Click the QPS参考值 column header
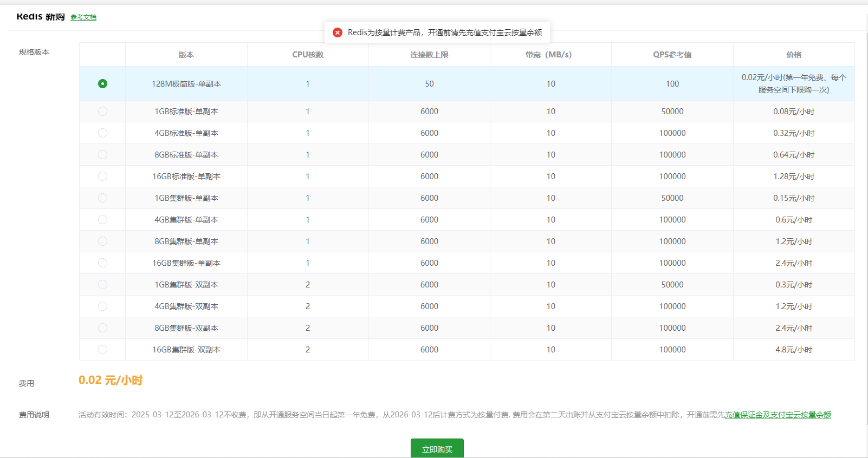Image resolution: width=868 pixels, height=458 pixels. [x=672, y=55]
